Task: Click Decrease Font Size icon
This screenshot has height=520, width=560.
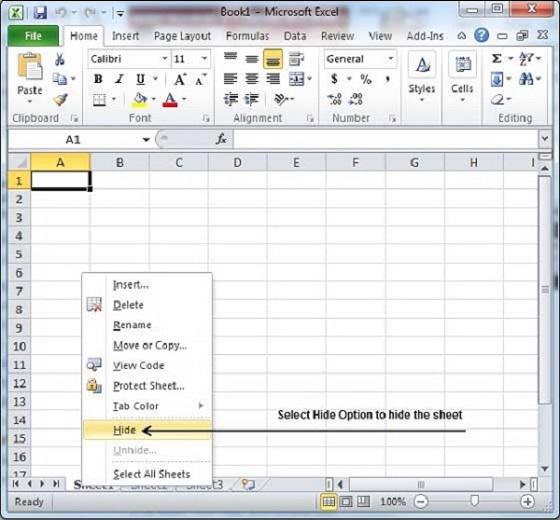Action: click(x=201, y=79)
